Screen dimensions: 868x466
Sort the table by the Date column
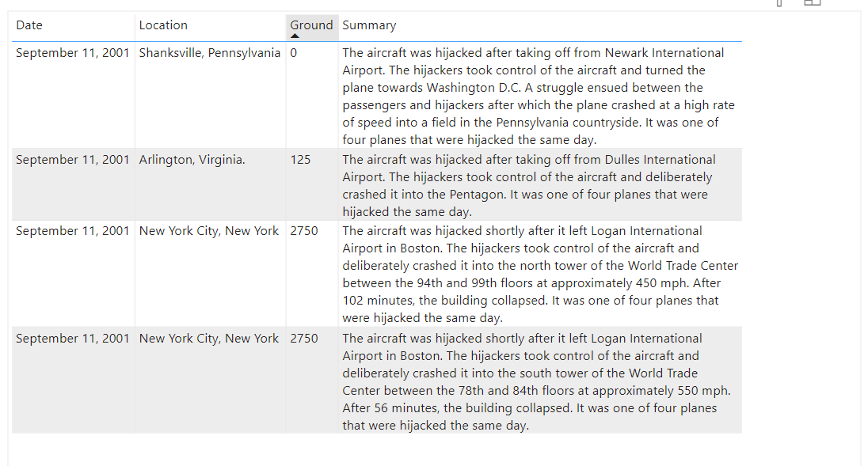pyautogui.click(x=29, y=25)
